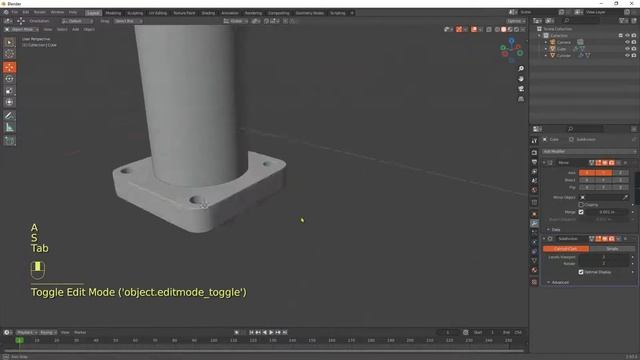Hide the Cube object in outliner
640x360 pixels.
click(x=627, y=49)
